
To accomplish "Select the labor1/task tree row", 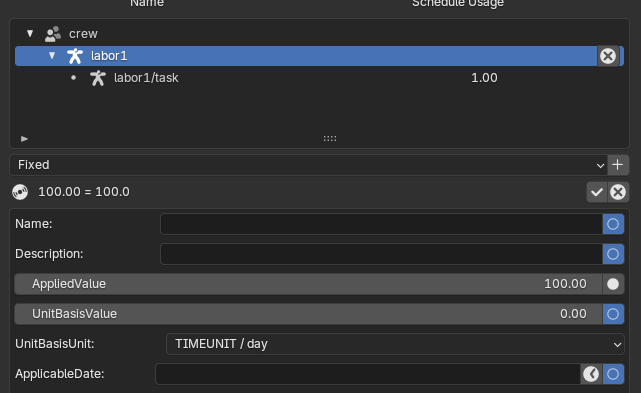I will point(319,78).
